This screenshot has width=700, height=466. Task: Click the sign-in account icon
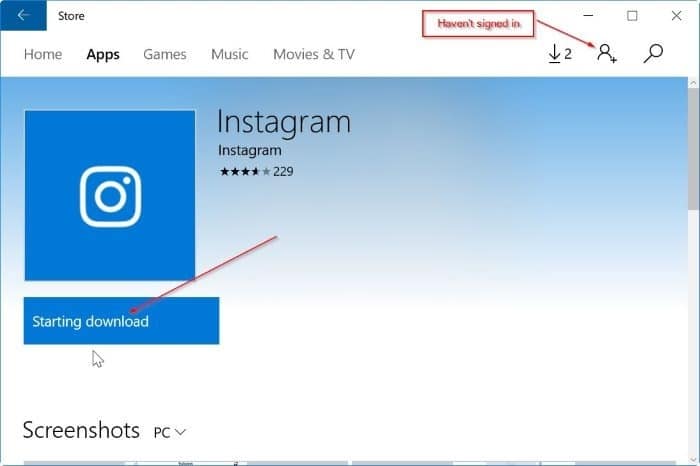click(607, 54)
